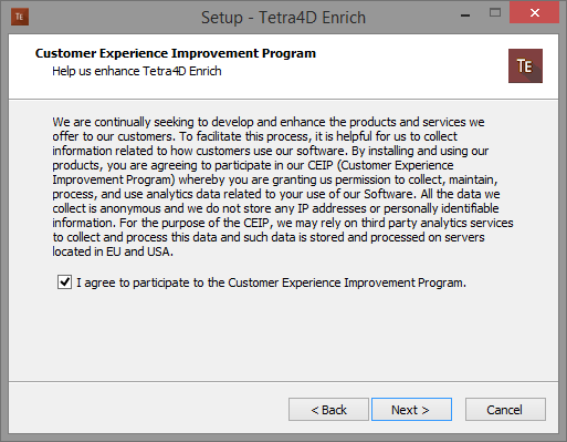Click the empty area below the checkbox

coord(283,335)
